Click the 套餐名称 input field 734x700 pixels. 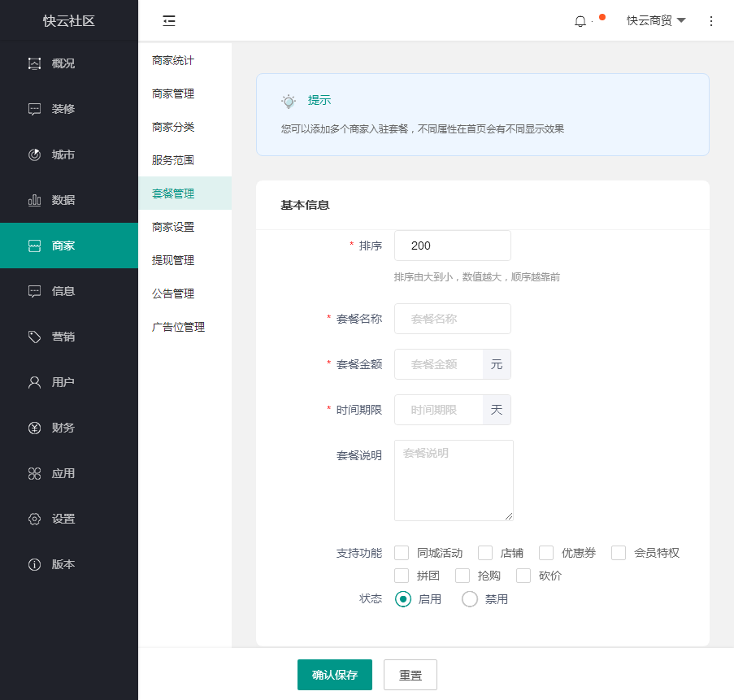click(x=452, y=319)
